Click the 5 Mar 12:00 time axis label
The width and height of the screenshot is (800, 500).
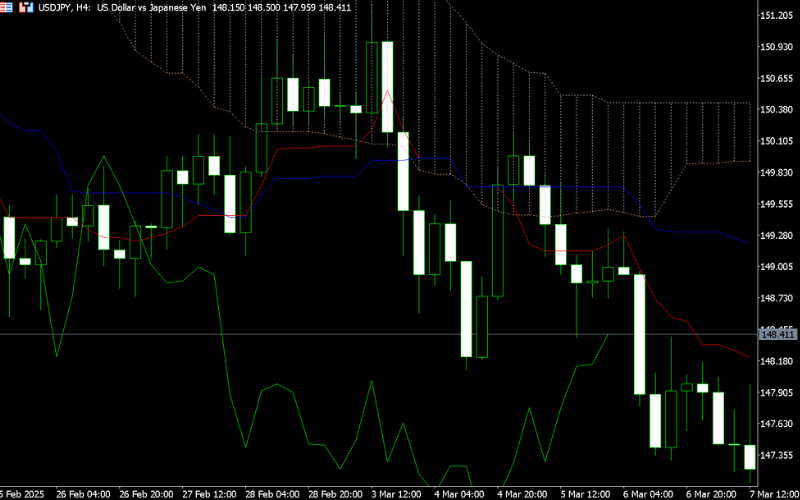point(587,494)
